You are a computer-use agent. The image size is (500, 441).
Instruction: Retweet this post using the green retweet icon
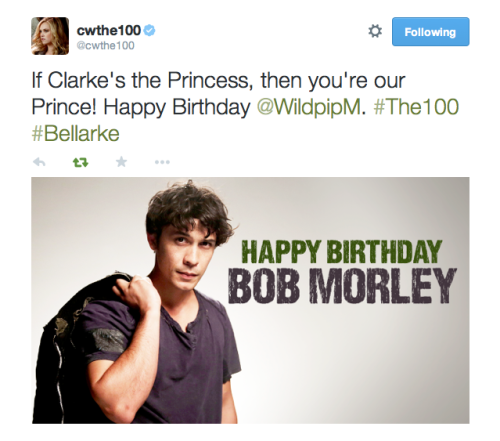[80, 162]
